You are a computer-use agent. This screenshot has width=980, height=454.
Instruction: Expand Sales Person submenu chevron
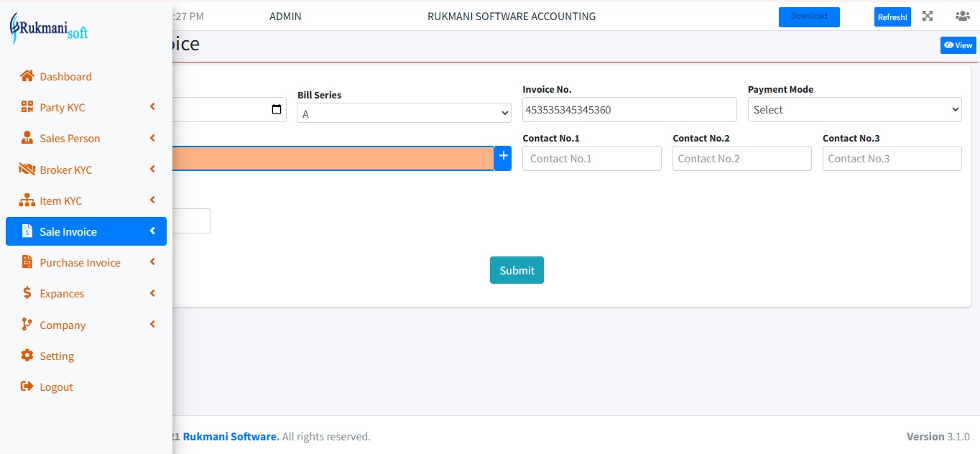click(x=152, y=138)
